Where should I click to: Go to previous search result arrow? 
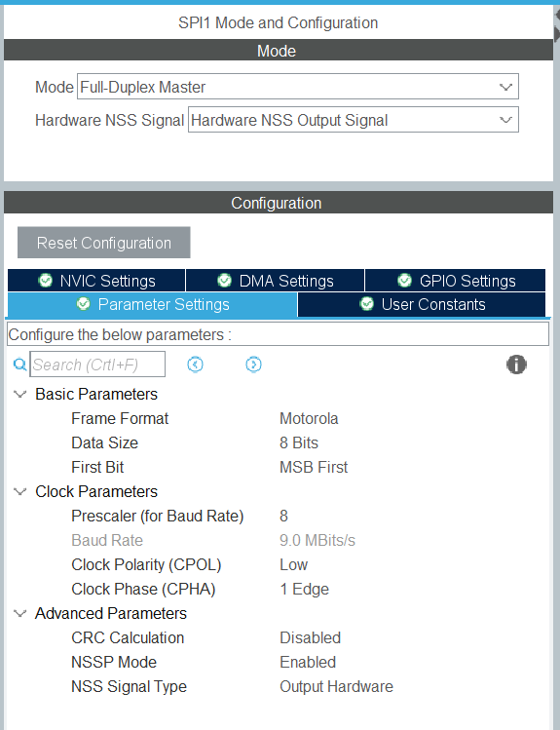coord(195,365)
